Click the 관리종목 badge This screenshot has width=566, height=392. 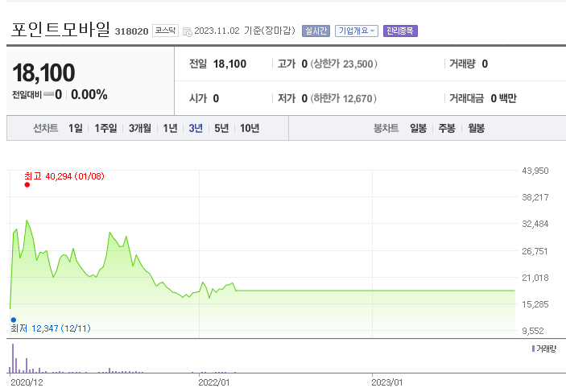[400, 31]
